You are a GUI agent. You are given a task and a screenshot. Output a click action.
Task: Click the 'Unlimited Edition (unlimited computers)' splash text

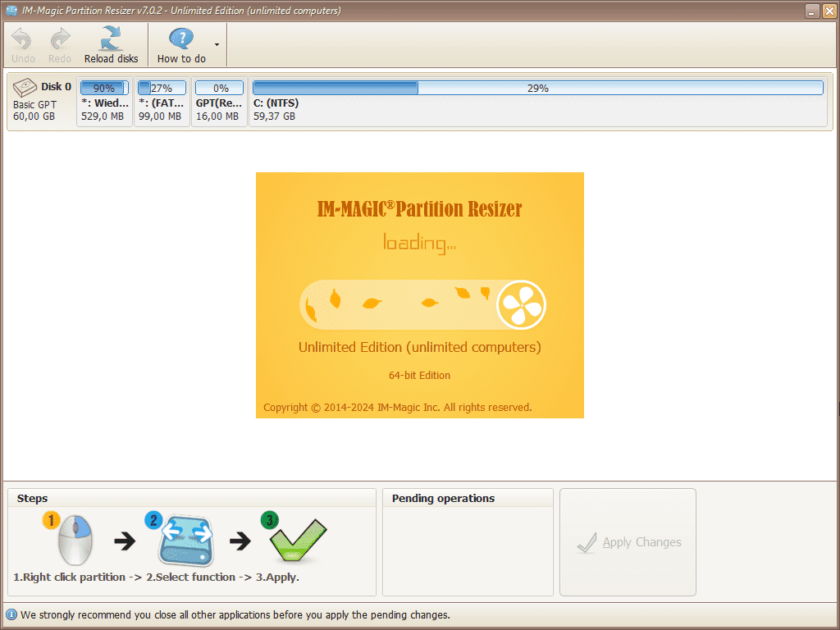pyautogui.click(x=419, y=347)
